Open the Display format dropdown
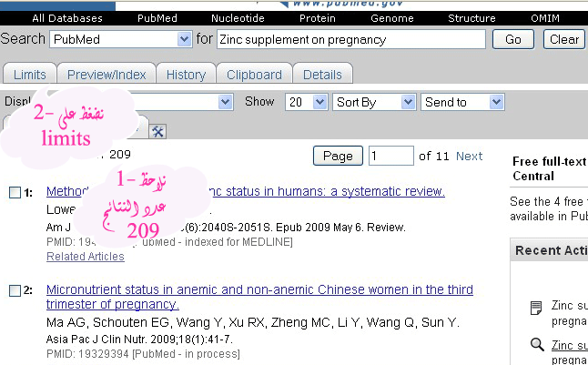588x365 pixels. coord(225,102)
